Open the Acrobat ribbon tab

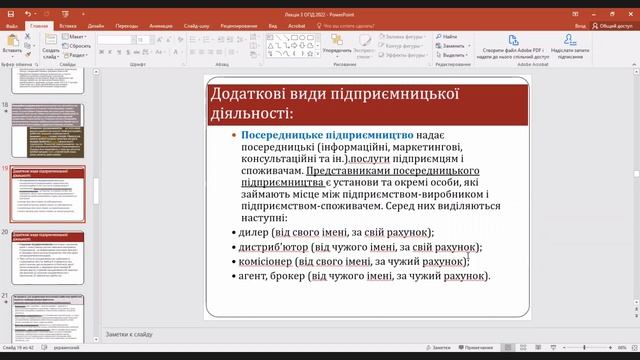pos(296,26)
